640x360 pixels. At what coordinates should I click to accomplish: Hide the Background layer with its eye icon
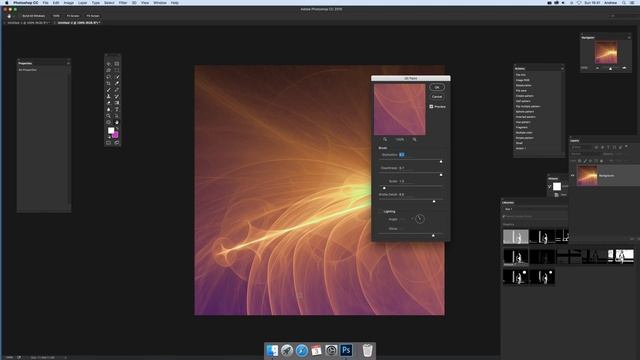tap(572, 176)
